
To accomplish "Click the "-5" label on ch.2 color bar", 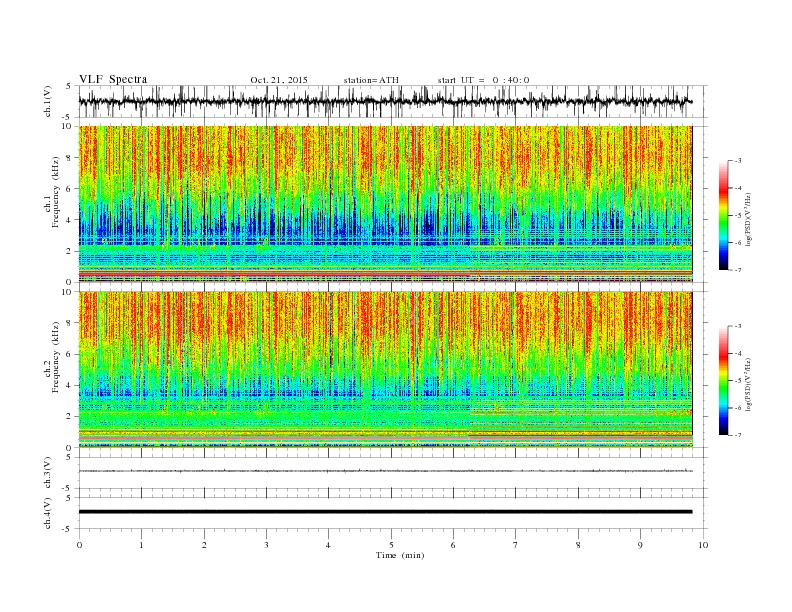I will (738, 381).
